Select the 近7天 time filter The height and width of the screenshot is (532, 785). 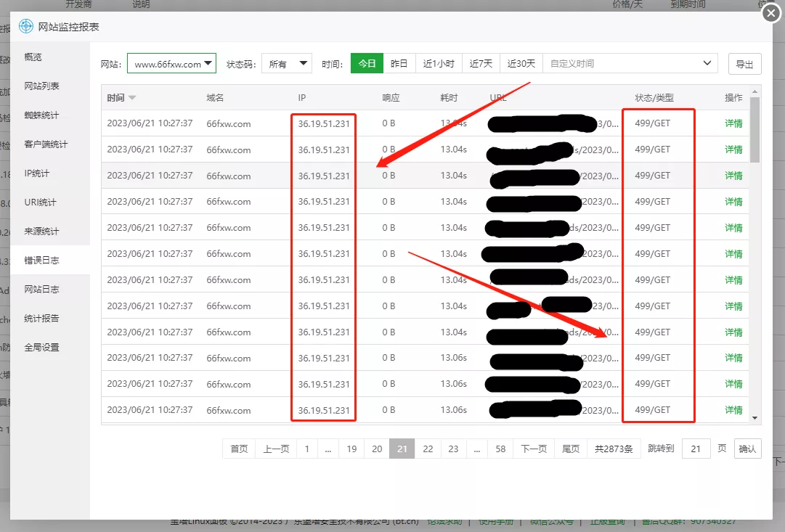[x=481, y=64]
